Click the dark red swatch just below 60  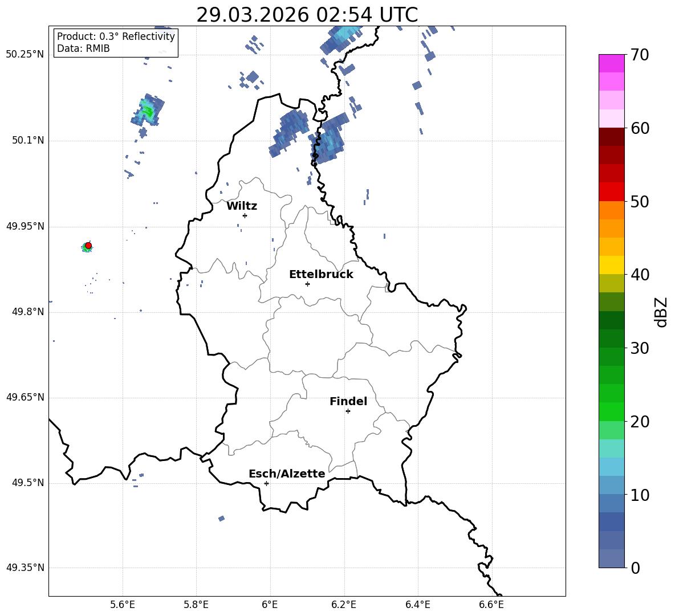click(x=612, y=137)
